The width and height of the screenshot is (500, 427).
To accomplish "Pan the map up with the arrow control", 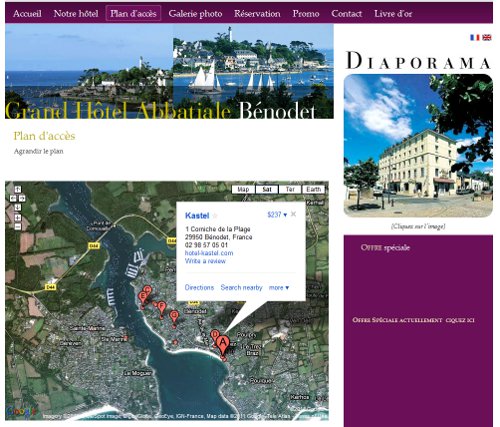I will pos(18,189).
